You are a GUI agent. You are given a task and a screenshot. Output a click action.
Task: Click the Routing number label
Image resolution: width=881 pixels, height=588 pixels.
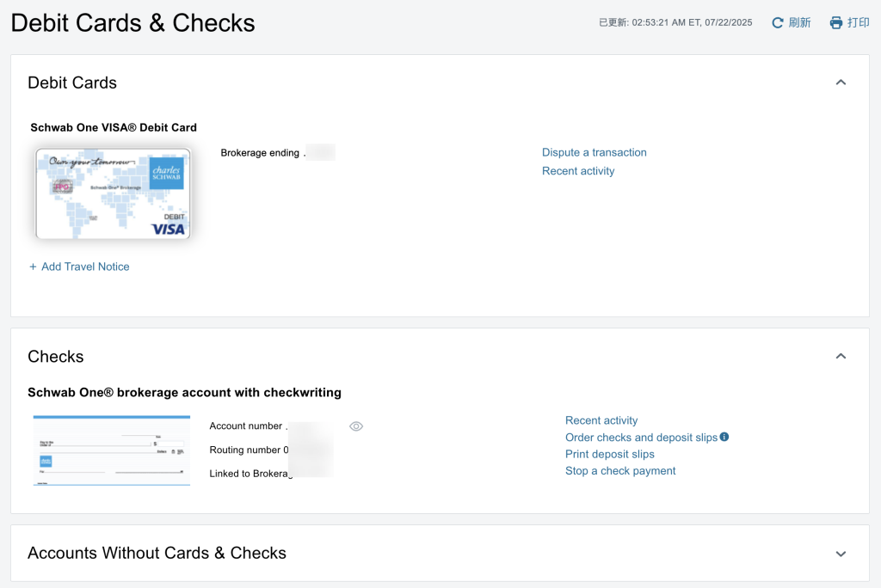point(245,450)
